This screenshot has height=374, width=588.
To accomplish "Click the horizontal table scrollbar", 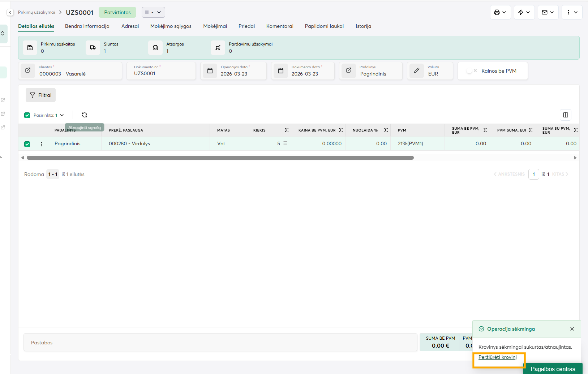I will coord(220,158).
